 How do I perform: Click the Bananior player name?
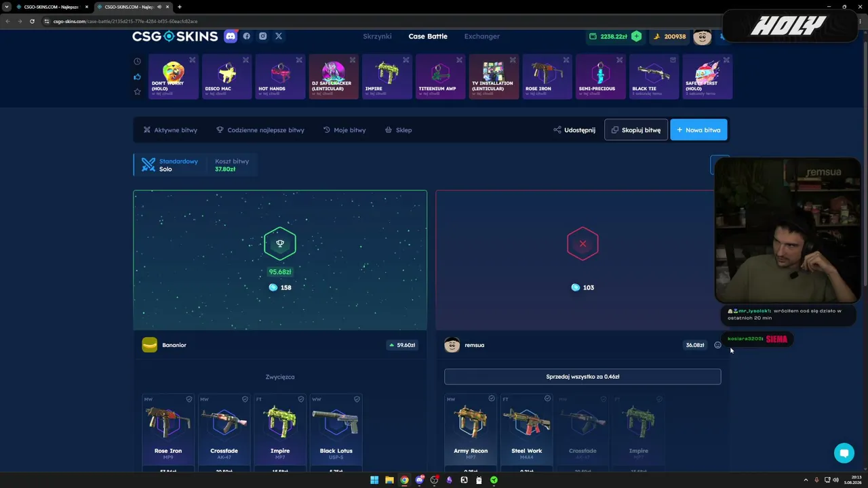click(x=174, y=345)
